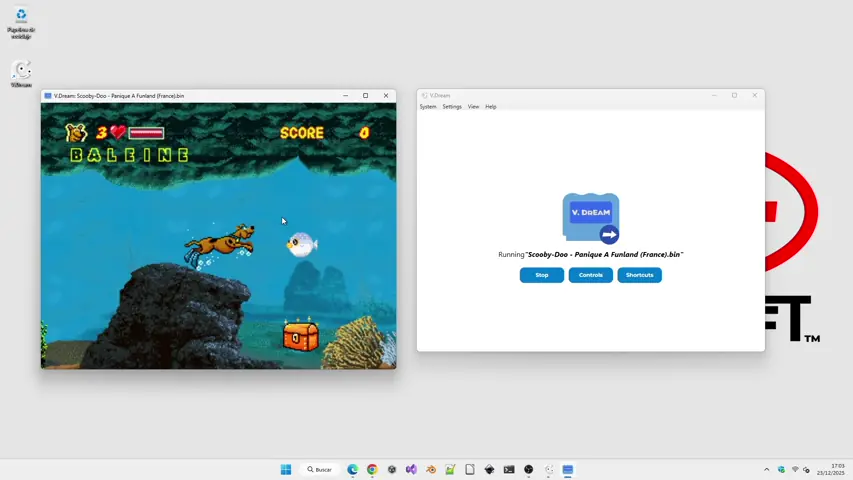
Task: Open the Help menu
Action: pyautogui.click(x=490, y=107)
